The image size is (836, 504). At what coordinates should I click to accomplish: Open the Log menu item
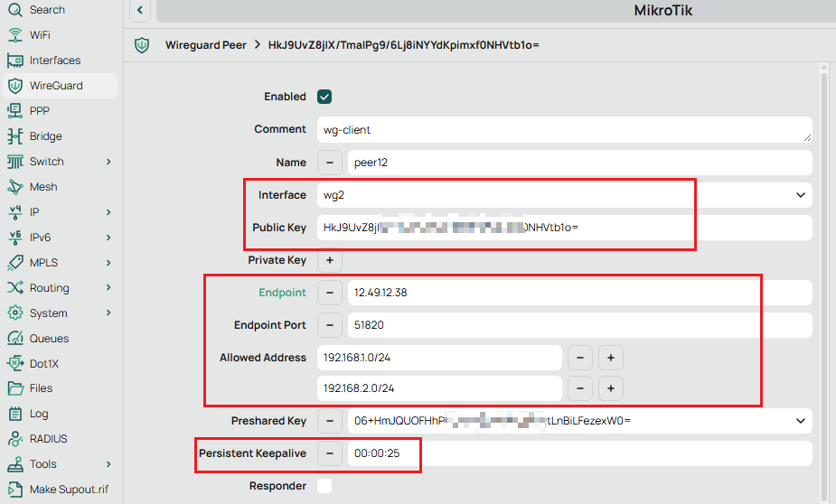(x=60, y=414)
